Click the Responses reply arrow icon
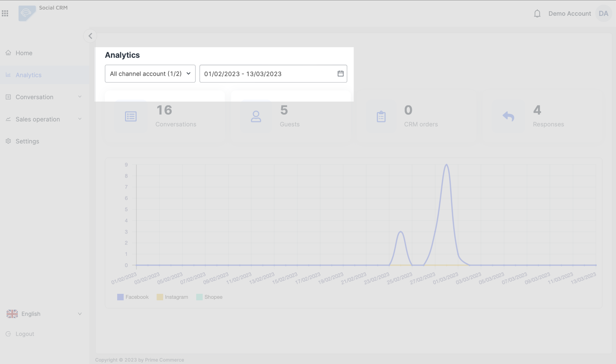616x364 pixels. point(508,116)
